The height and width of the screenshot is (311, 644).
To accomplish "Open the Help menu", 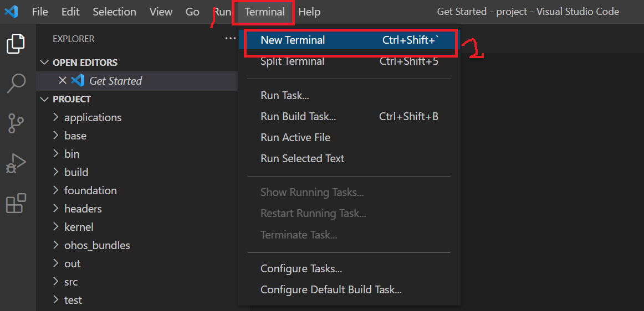I will click(x=309, y=12).
